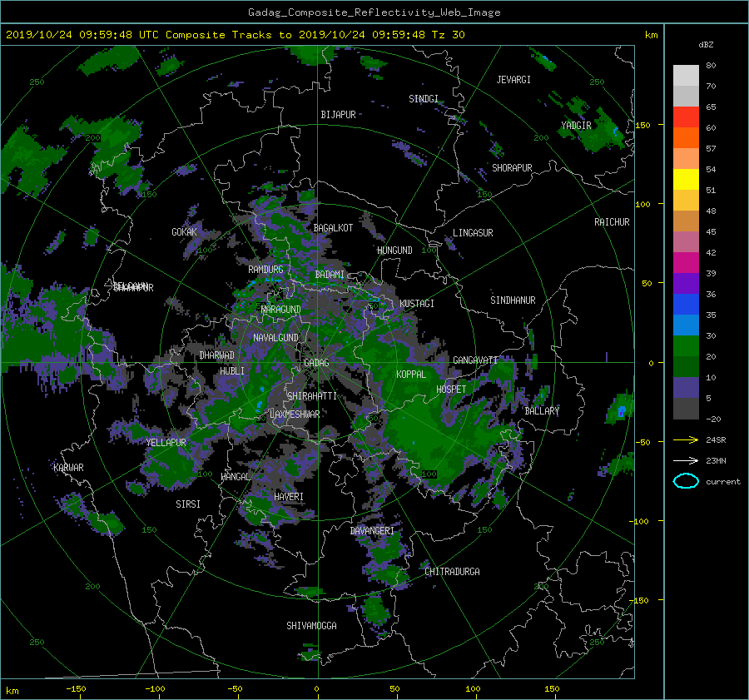Click the dBZ legend heading
The width and height of the screenshot is (749, 700).
click(x=706, y=45)
